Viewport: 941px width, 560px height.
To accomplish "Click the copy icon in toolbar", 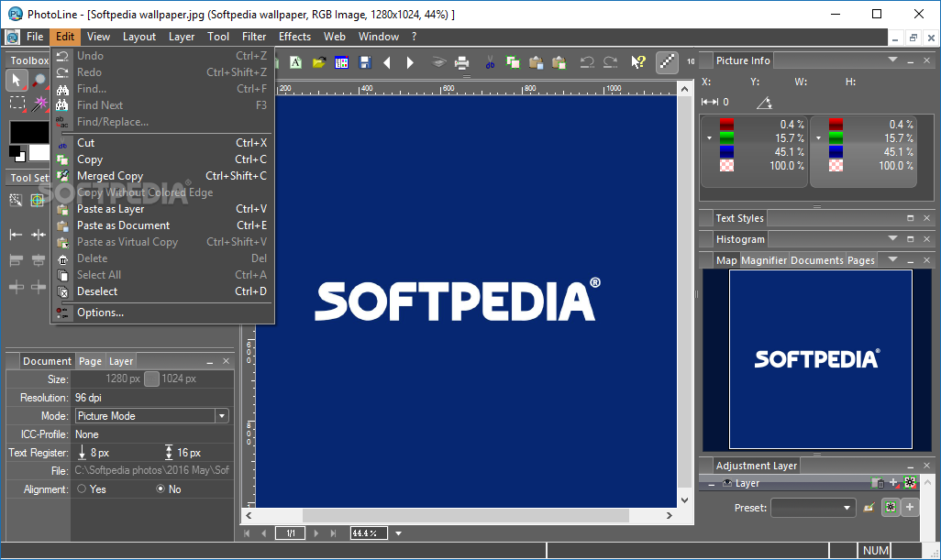I will [513, 62].
